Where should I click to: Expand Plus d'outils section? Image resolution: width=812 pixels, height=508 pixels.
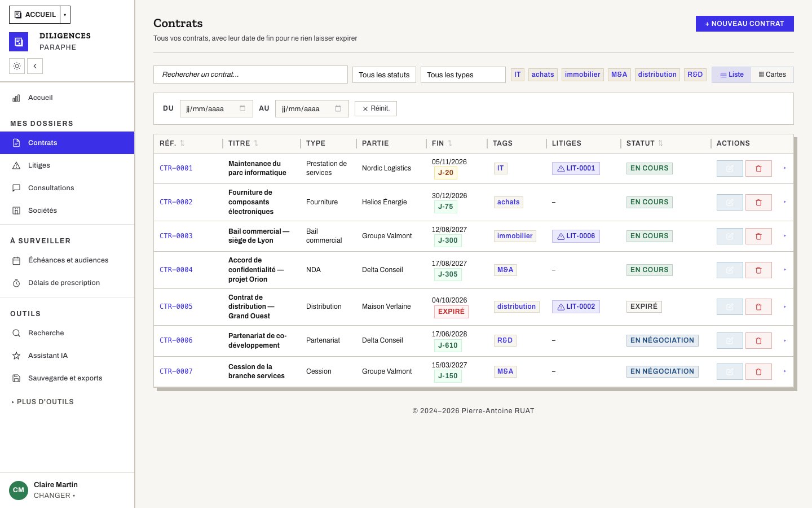click(43, 402)
